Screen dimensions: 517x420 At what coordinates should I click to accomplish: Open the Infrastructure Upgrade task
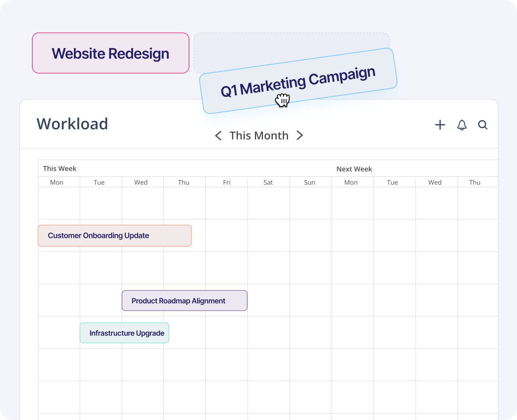point(124,333)
